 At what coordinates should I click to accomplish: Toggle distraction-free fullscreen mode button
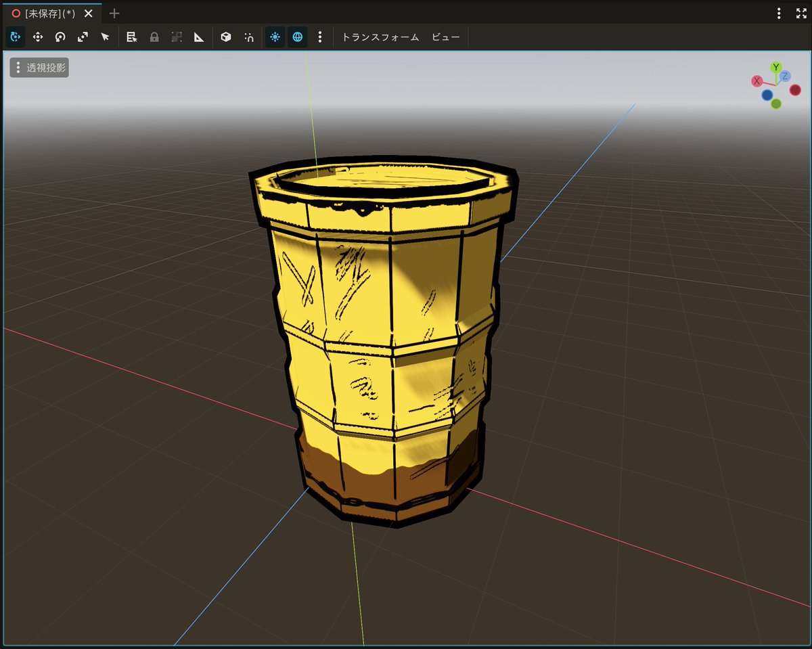[x=800, y=13]
